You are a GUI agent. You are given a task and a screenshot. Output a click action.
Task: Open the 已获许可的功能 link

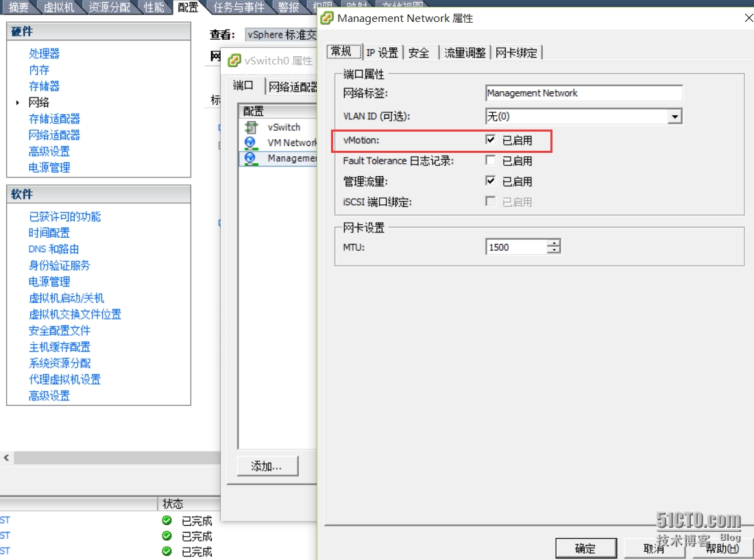coord(65,217)
